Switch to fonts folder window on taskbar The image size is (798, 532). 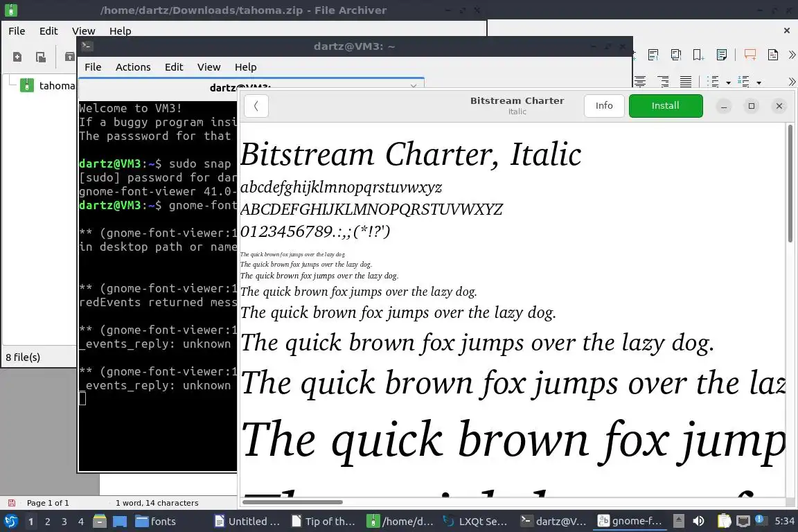coord(156,522)
